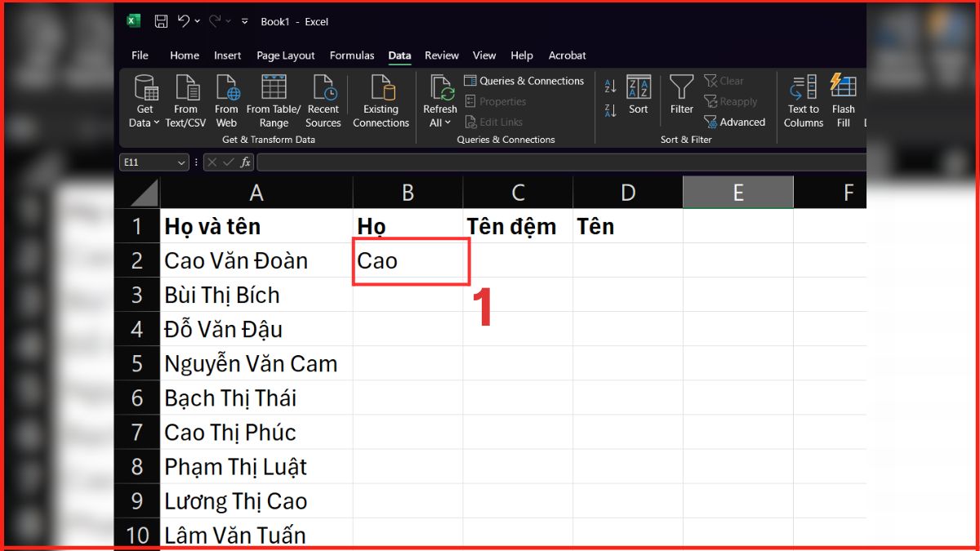Open the Name Box dropdown arrow
Image resolution: width=980 pixels, height=551 pixels.
[181, 162]
